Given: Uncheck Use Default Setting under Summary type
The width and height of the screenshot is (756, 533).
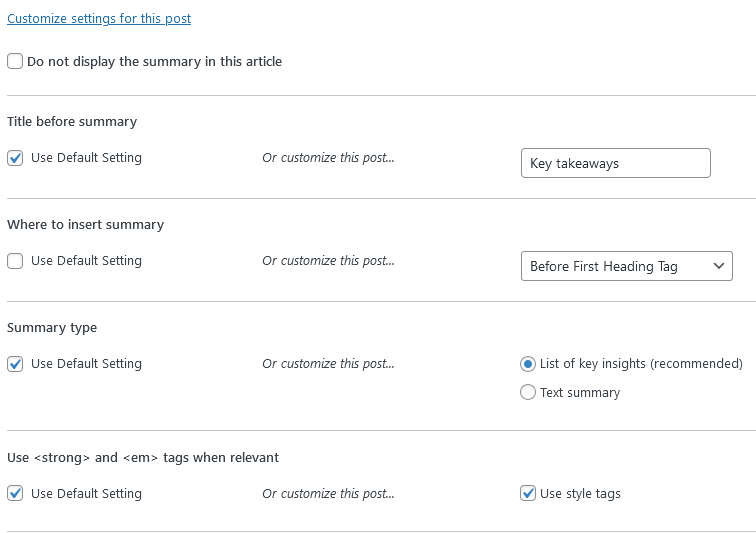Looking at the screenshot, I should pyautogui.click(x=15, y=364).
